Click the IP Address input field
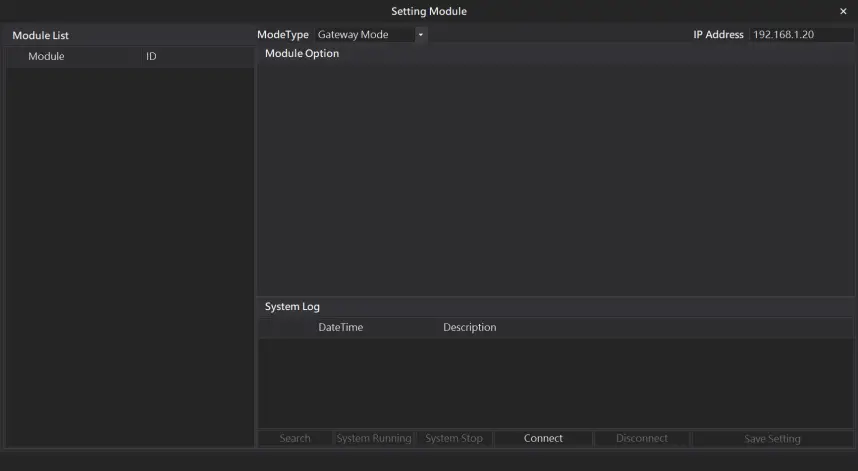This screenshot has height=471, width=858. (x=801, y=34)
